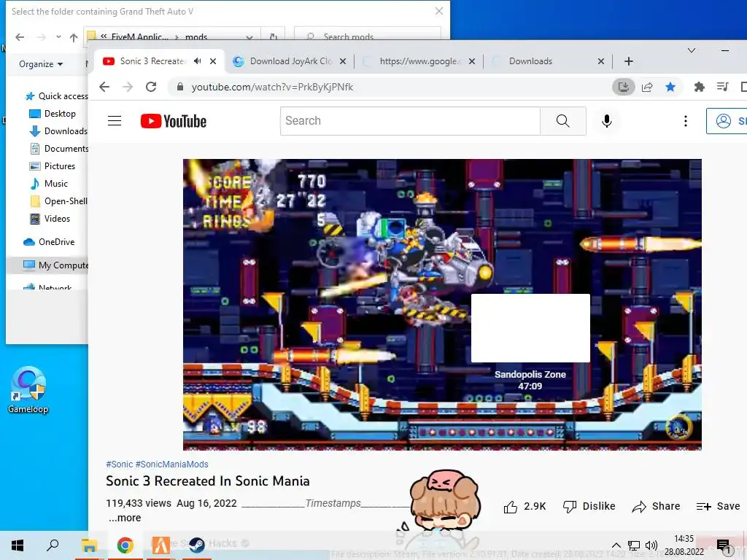
Task: Go to YouTube home via logo
Action: coord(174,121)
